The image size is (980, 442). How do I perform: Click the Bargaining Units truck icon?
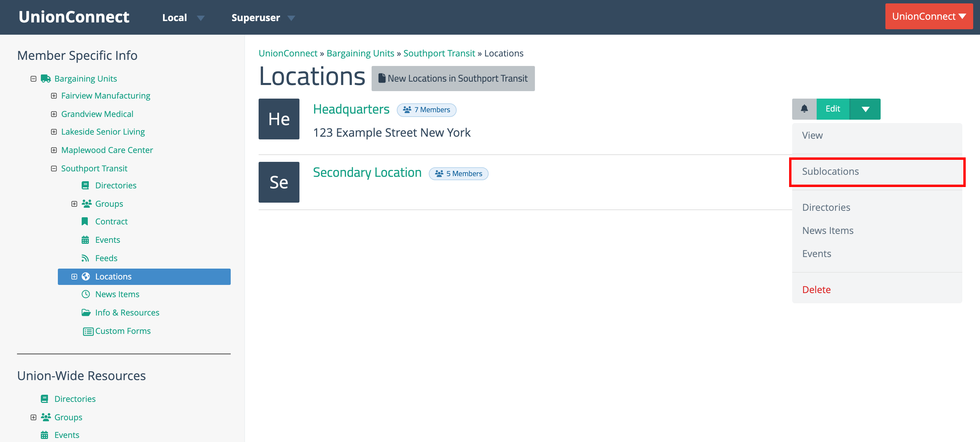[x=46, y=79]
